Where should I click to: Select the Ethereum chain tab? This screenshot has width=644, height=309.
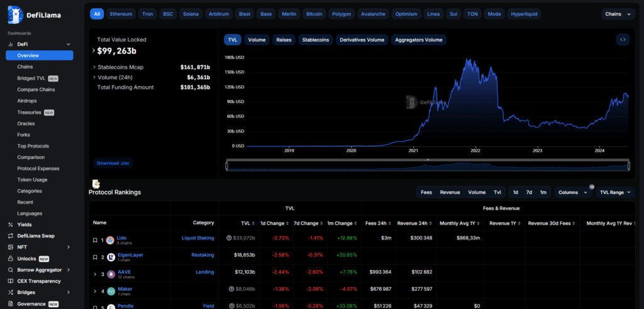[x=121, y=14]
